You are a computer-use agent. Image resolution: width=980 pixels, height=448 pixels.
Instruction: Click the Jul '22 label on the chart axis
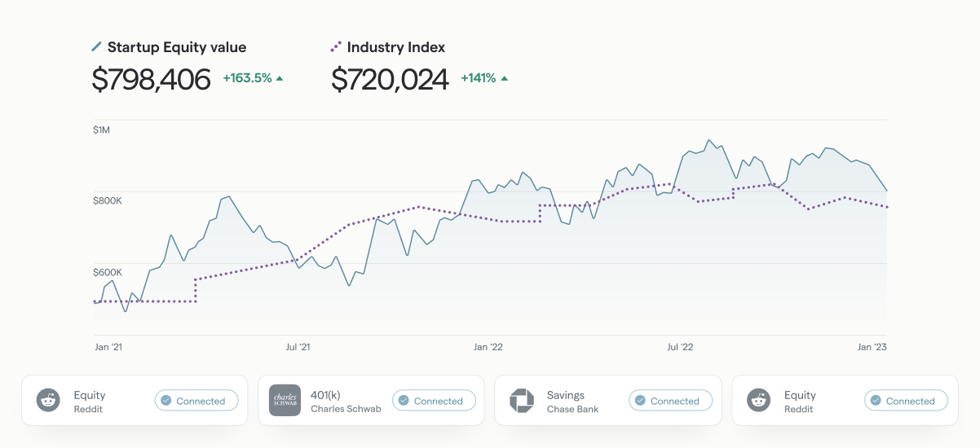680,347
